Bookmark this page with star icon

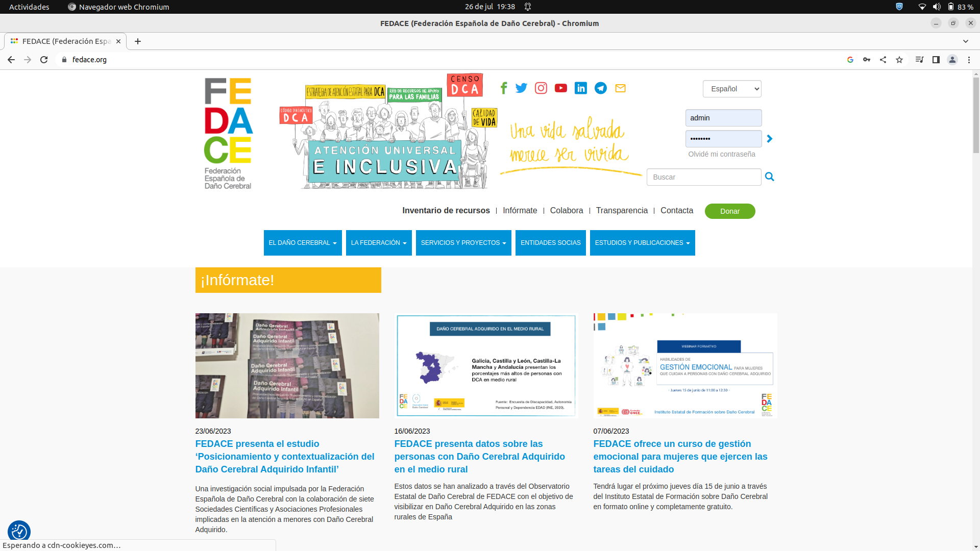click(x=899, y=60)
